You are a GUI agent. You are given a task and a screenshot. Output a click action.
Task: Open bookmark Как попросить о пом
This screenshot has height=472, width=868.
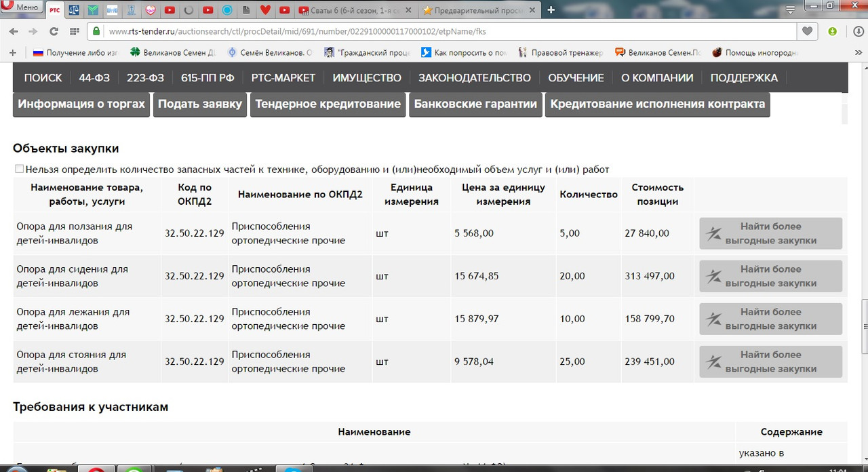(464, 52)
